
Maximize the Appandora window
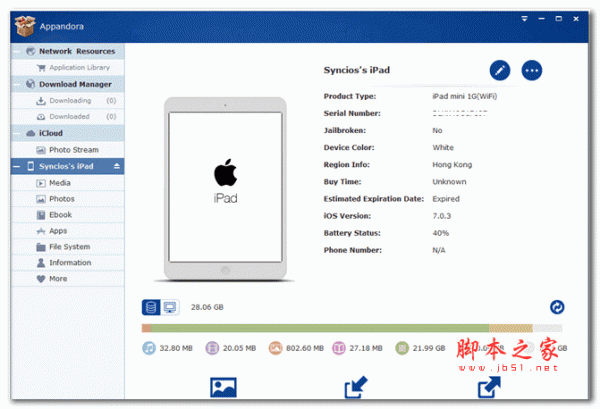click(x=559, y=18)
